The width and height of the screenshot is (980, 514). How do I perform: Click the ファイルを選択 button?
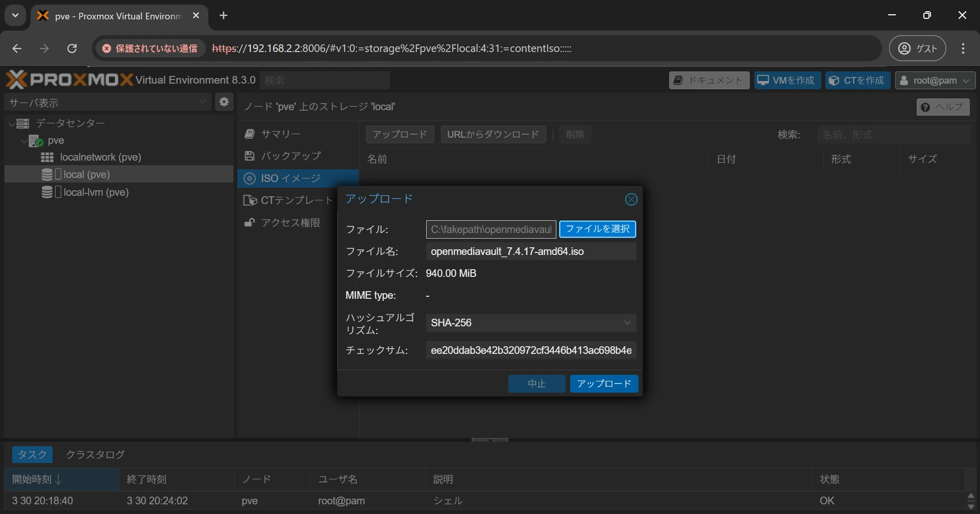pos(598,229)
